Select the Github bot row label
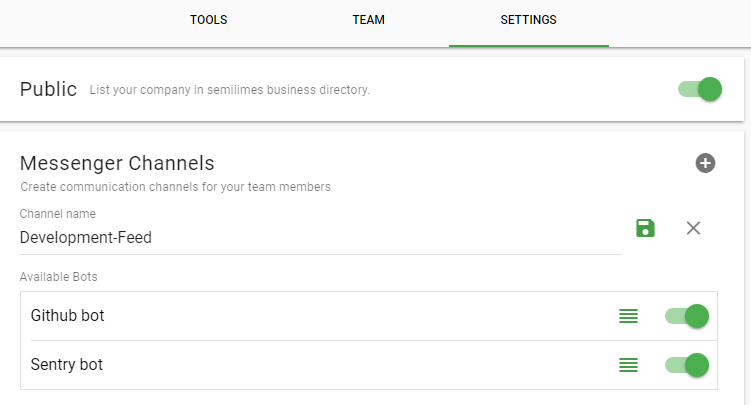 (x=68, y=315)
